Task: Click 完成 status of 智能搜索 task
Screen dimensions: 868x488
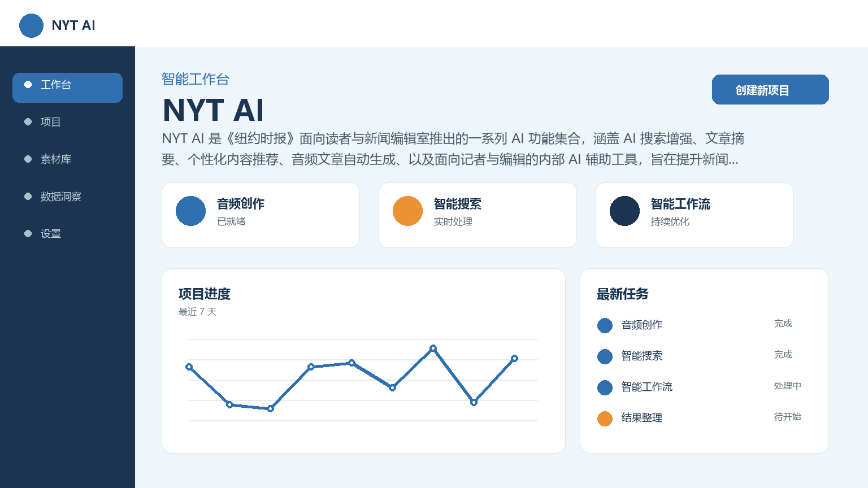Action: click(783, 355)
